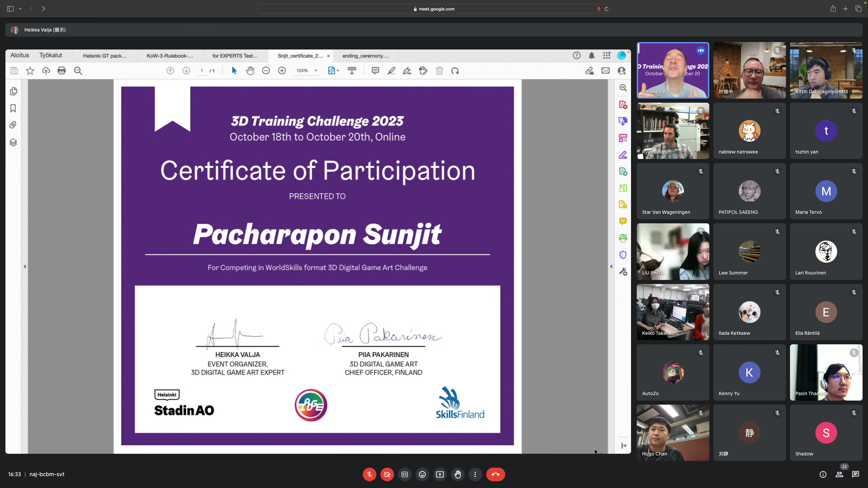Image resolution: width=868 pixels, height=488 pixels.
Task: Open the meeting chat panel
Action: coord(855,474)
